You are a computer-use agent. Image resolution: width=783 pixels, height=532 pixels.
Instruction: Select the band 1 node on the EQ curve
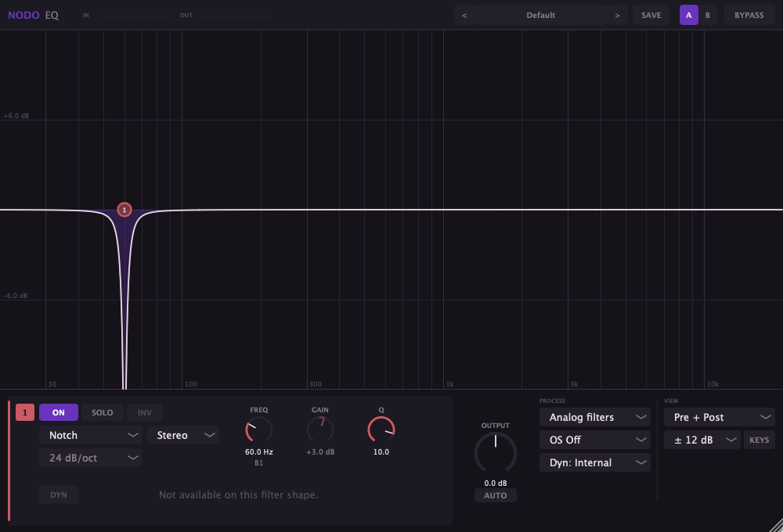[124, 210]
